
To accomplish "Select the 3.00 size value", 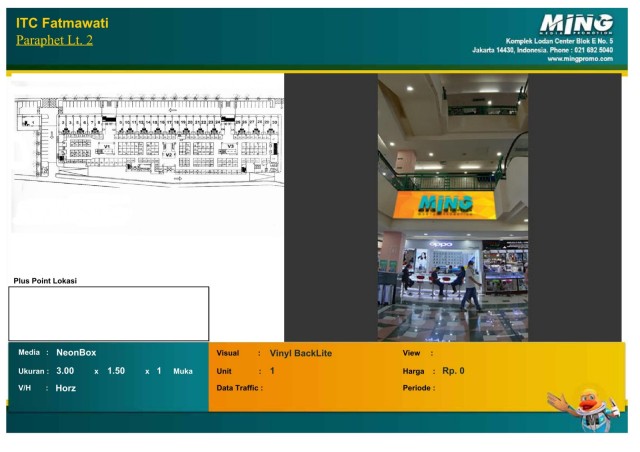I will 65,371.
